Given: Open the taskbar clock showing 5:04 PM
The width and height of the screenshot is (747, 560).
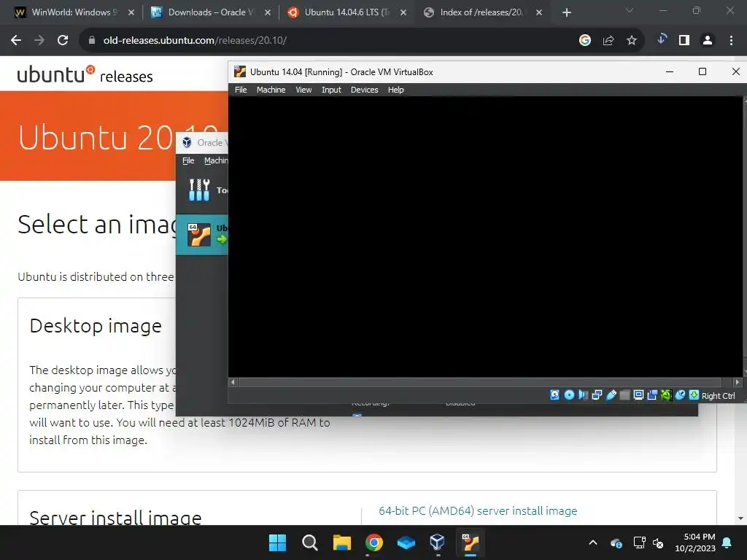Looking at the screenshot, I should pos(695,542).
